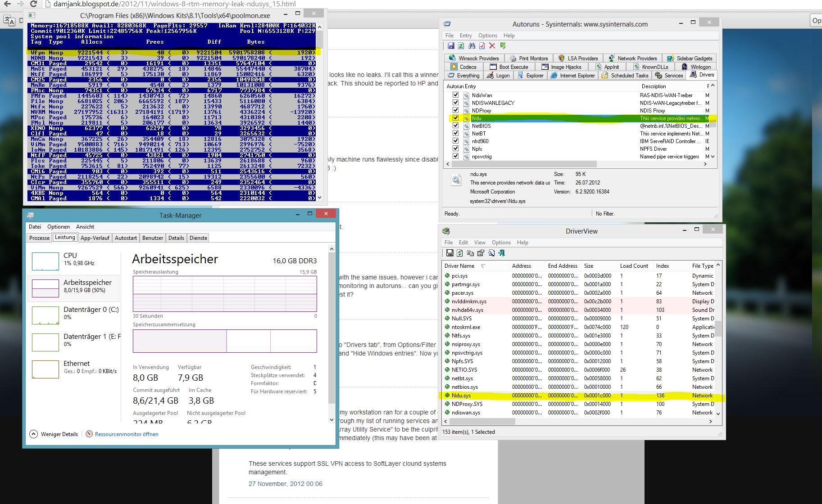Open the Ansicht menu in Task-Manager

[85, 227]
